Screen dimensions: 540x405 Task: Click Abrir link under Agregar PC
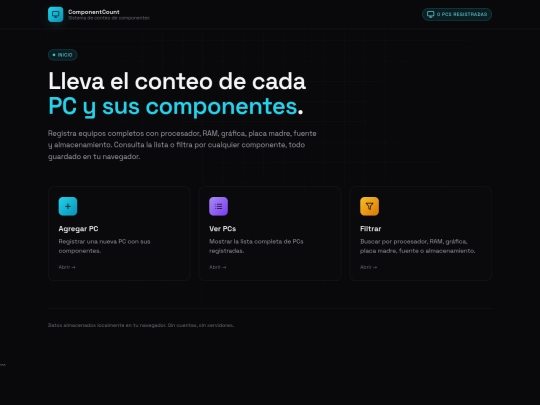[x=67, y=267]
